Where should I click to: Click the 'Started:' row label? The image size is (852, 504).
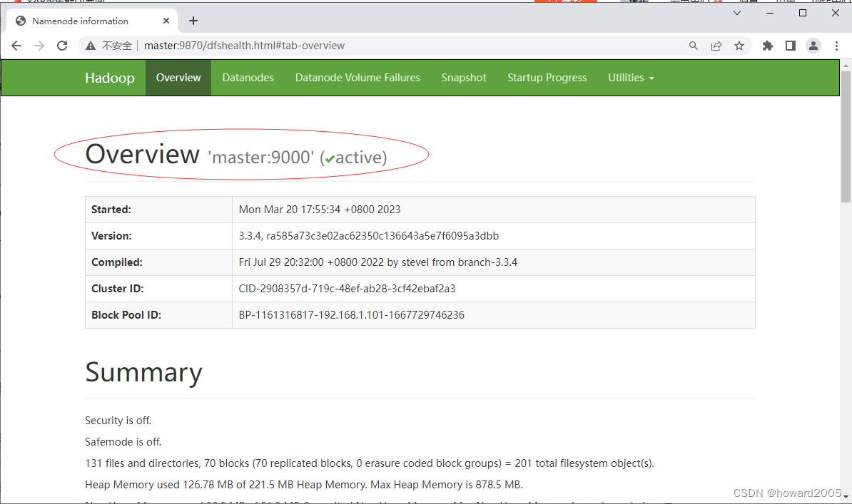pyautogui.click(x=111, y=210)
